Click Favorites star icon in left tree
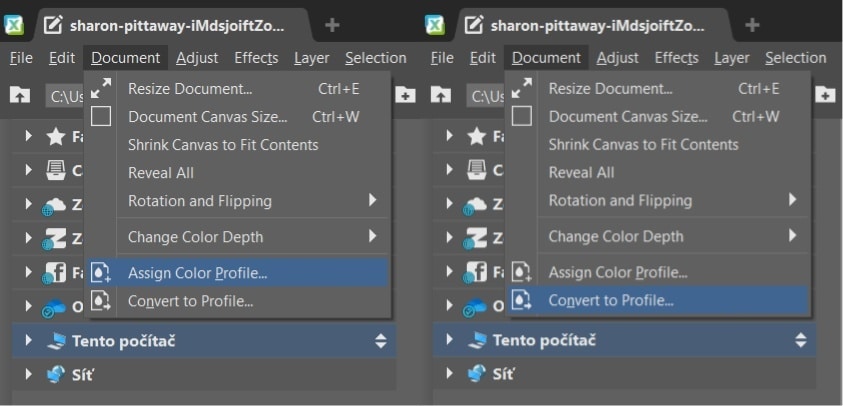The width and height of the screenshot is (843, 406). (56, 137)
